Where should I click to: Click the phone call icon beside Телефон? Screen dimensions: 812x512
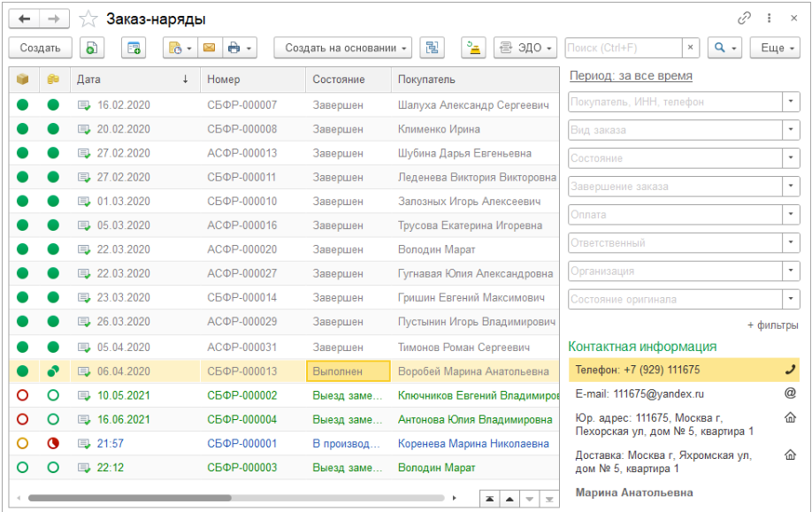pos(790,370)
